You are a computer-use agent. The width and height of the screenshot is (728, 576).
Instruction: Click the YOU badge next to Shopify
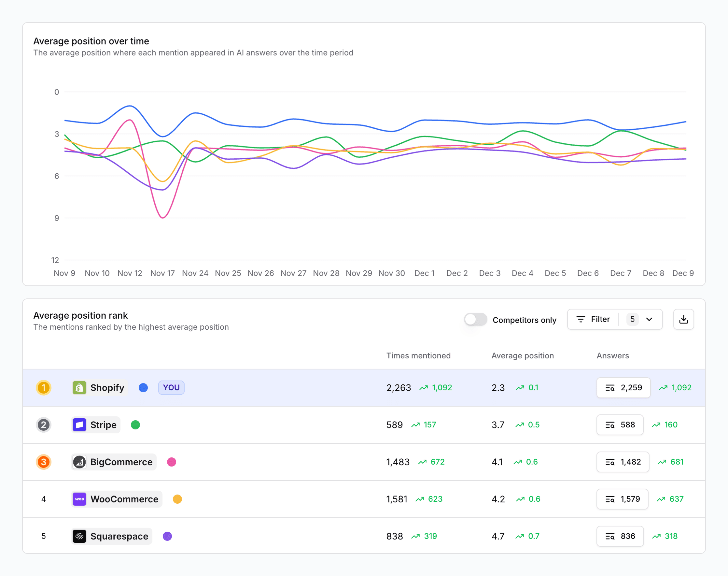(x=171, y=387)
